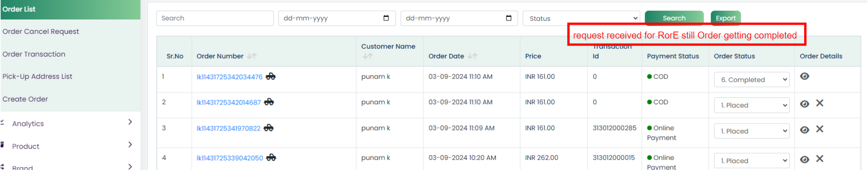Screen dimensions: 868x170
Task: Click the Sr.No column header
Action: [x=175, y=56]
